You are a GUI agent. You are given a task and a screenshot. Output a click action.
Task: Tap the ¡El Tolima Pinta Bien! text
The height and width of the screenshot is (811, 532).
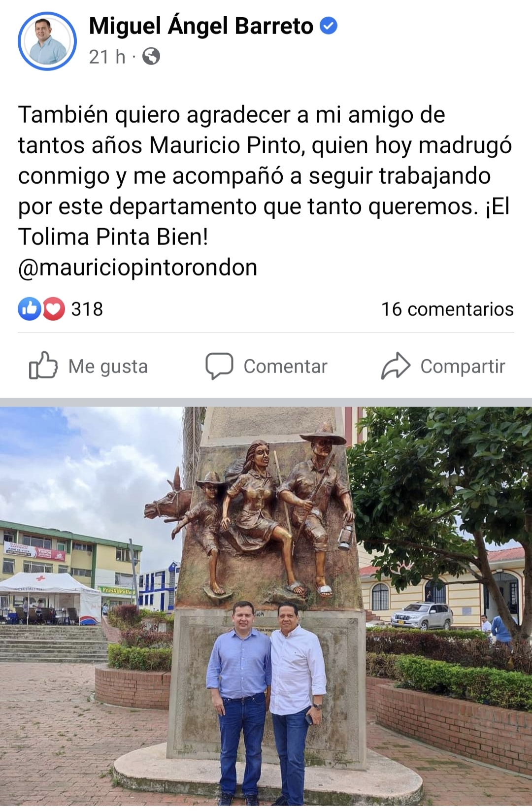[x=264, y=221]
